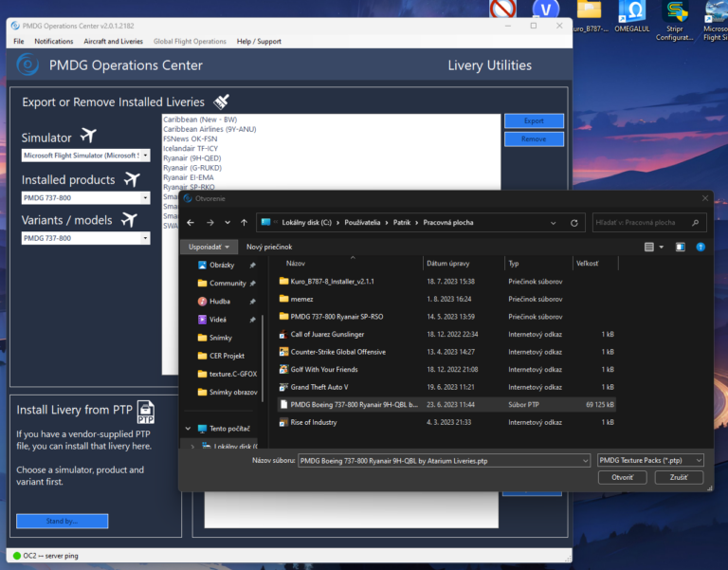
Task: Click the Otvoriť button
Action: click(622, 478)
